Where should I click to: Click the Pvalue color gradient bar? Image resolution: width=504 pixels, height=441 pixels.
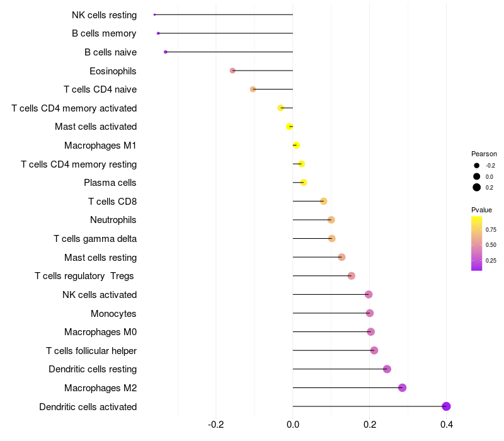pyautogui.click(x=477, y=243)
